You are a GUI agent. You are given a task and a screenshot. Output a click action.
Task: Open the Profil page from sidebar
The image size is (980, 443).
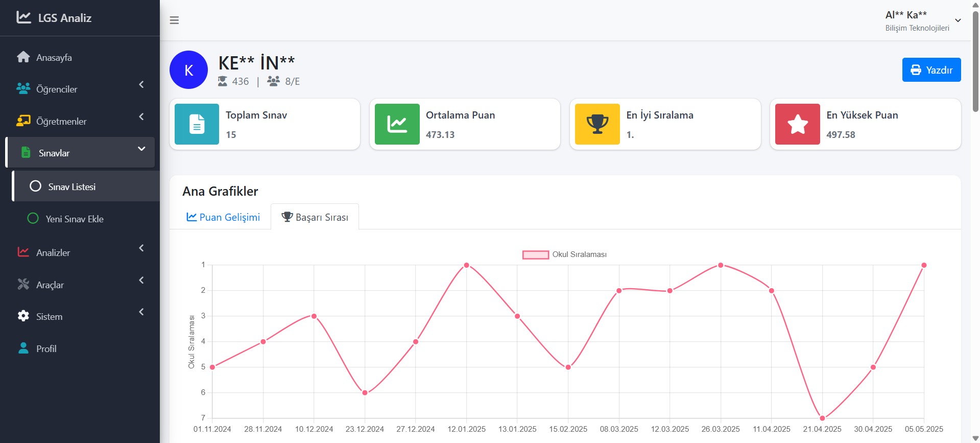(46, 348)
